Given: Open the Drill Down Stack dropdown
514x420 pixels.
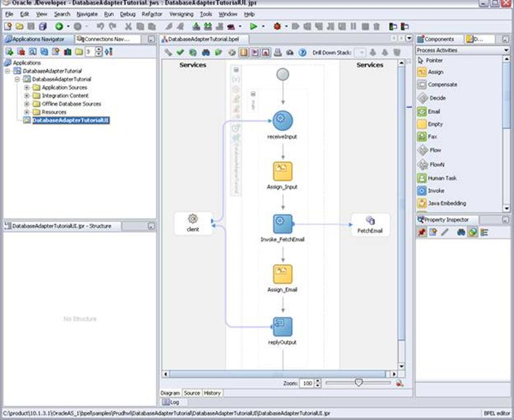Looking at the screenshot, I should click(x=360, y=53).
